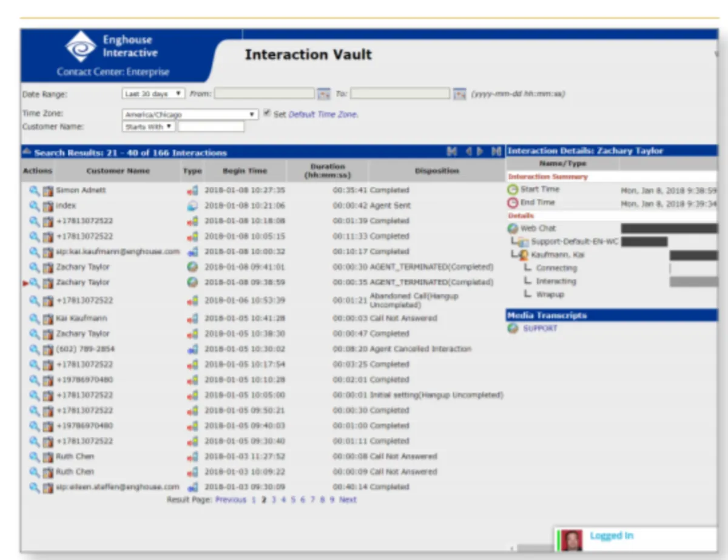View magnifier icon for sip:kai.kaufmann@enghouse.com row
This screenshot has width=728, height=560.
tap(35, 252)
